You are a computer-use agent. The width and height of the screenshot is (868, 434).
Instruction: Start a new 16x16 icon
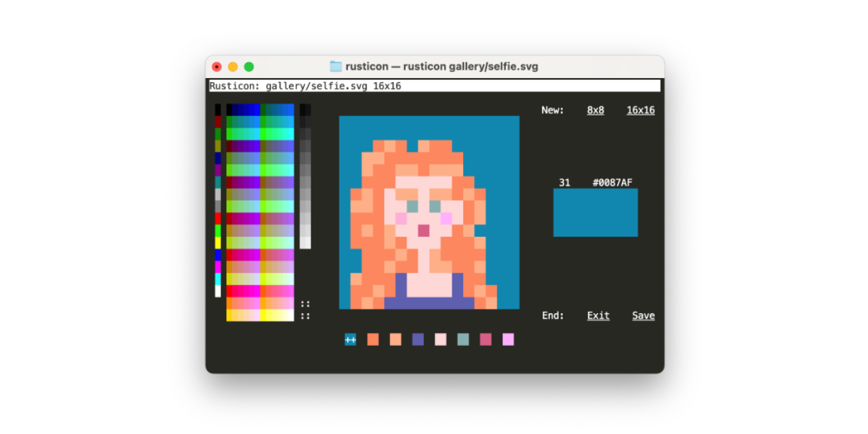click(x=640, y=110)
